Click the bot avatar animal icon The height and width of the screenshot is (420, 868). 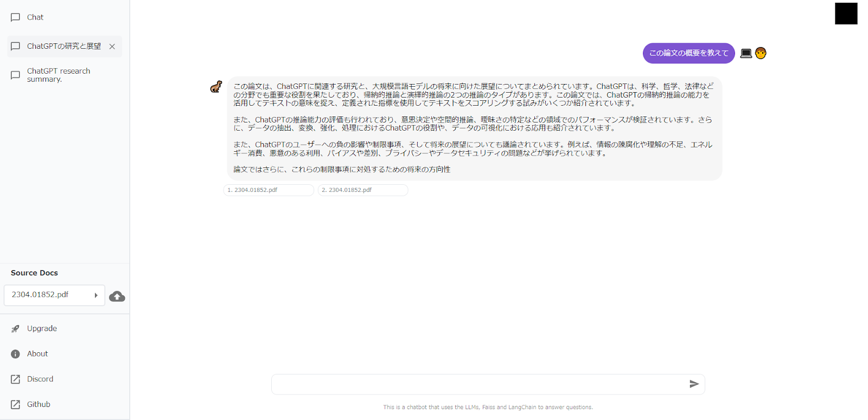coord(216,87)
